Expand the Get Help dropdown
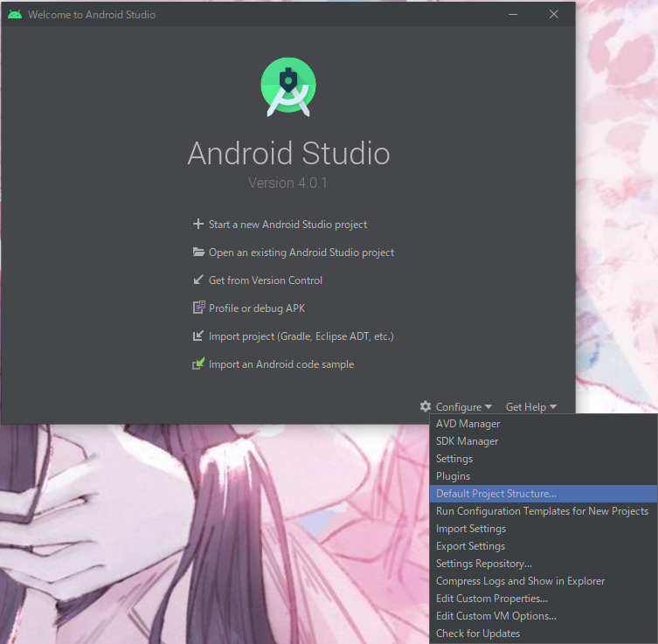 click(x=531, y=407)
